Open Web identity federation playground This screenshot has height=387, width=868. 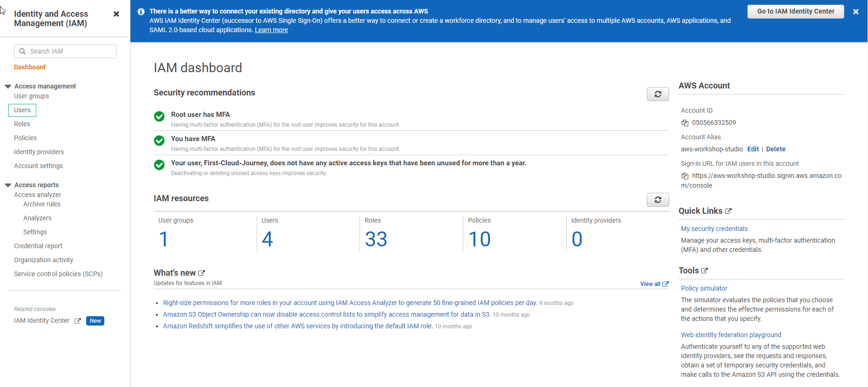pyautogui.click(x=731, y=335)
